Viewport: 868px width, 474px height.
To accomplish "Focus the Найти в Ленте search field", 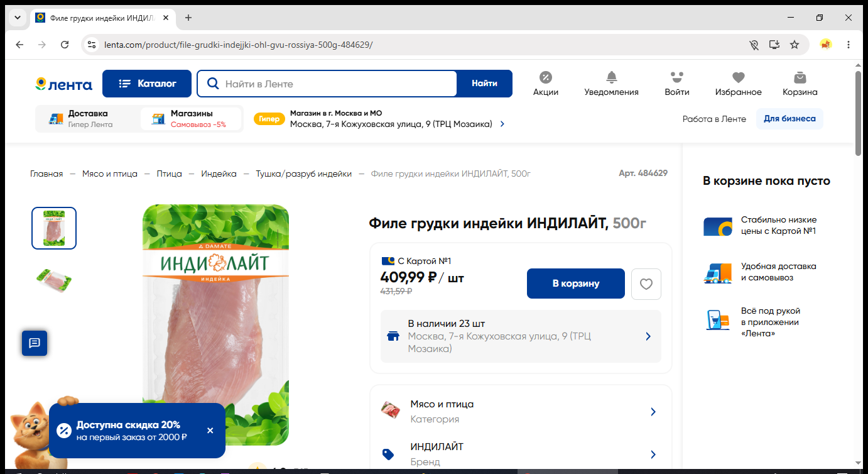I will point(327,84).
